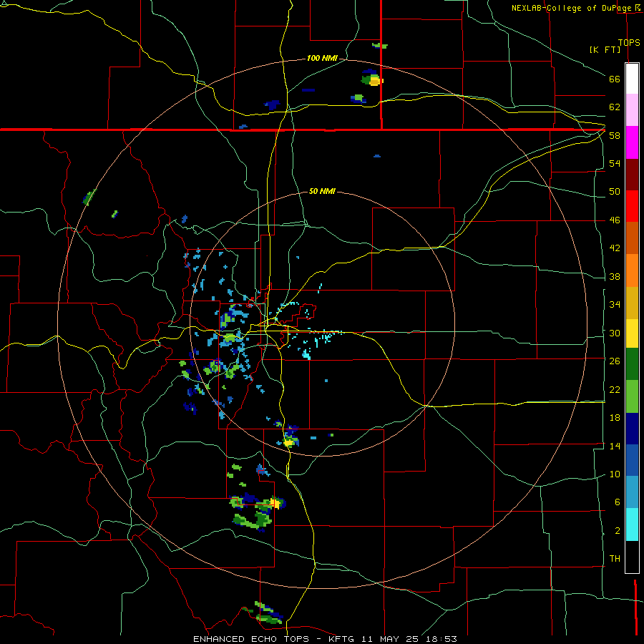Select the dark green legend swatch
This screenshot has height=644, width=644.
pos(632,364)
